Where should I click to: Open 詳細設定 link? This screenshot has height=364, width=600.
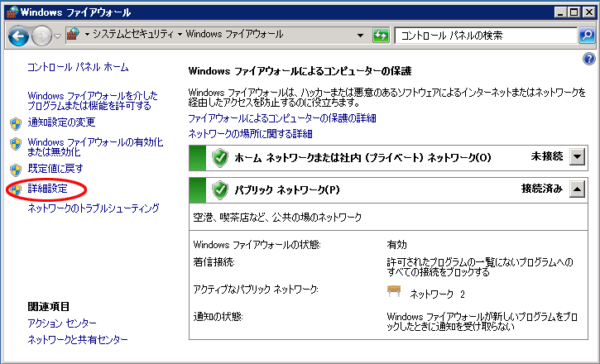[x=47, y=189]
